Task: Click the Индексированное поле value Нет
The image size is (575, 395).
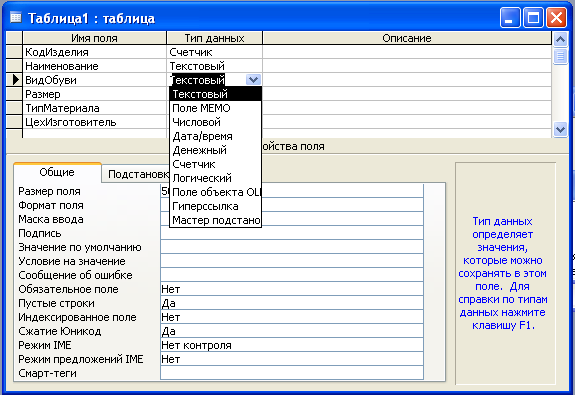Action: tap(292, 317)
